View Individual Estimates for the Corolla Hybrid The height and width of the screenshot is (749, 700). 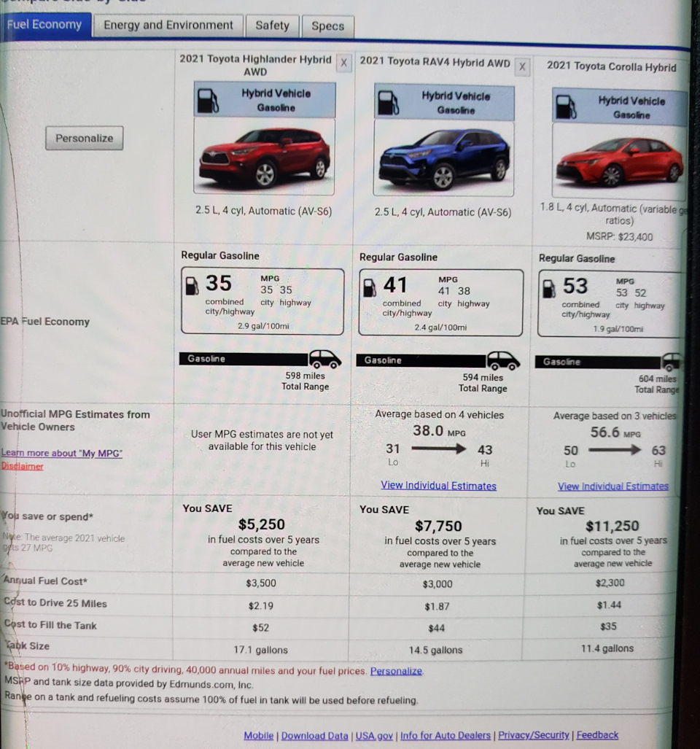(x=613, y=486)
